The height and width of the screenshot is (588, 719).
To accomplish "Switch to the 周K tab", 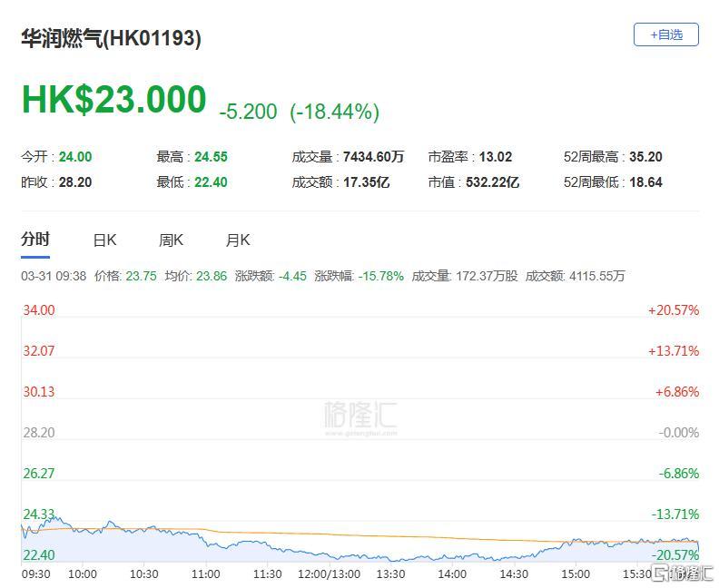I will [171, 240].
